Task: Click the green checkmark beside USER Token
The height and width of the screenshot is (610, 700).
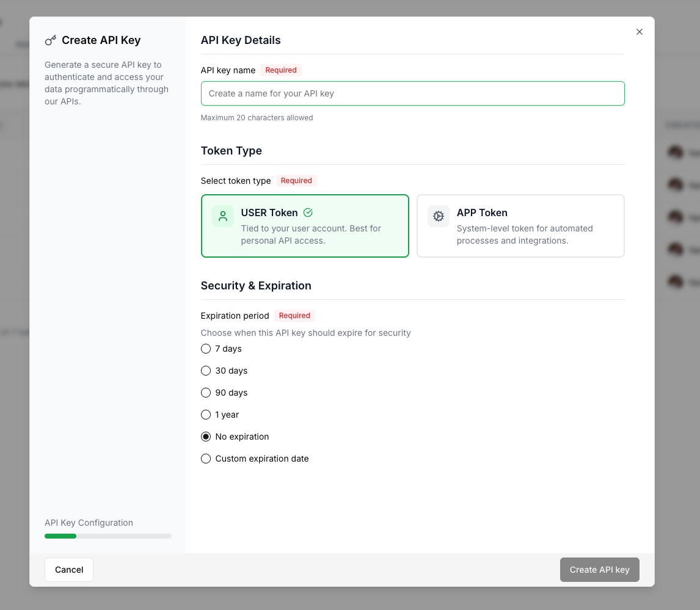Action: (308, 212)
